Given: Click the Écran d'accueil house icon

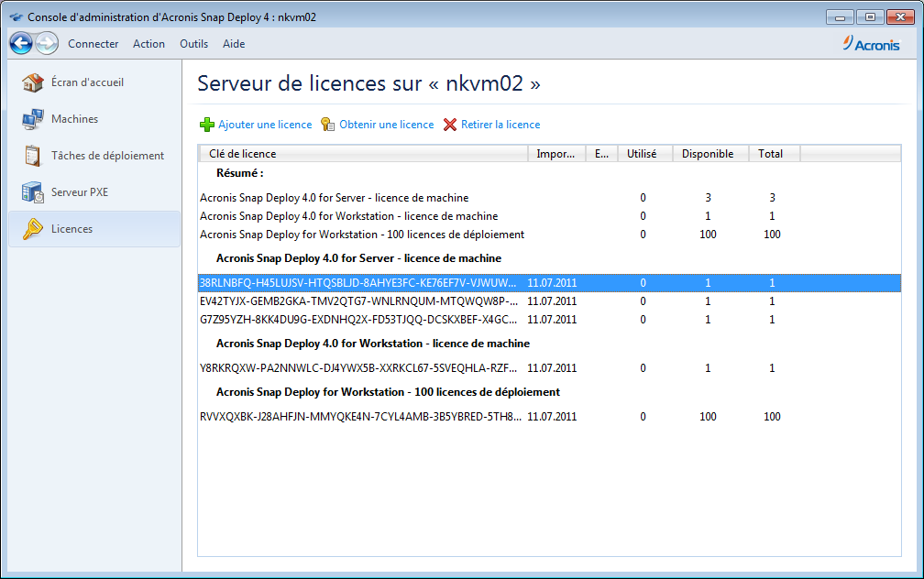Looking at the screenshot, I should [x=33, y=82].
